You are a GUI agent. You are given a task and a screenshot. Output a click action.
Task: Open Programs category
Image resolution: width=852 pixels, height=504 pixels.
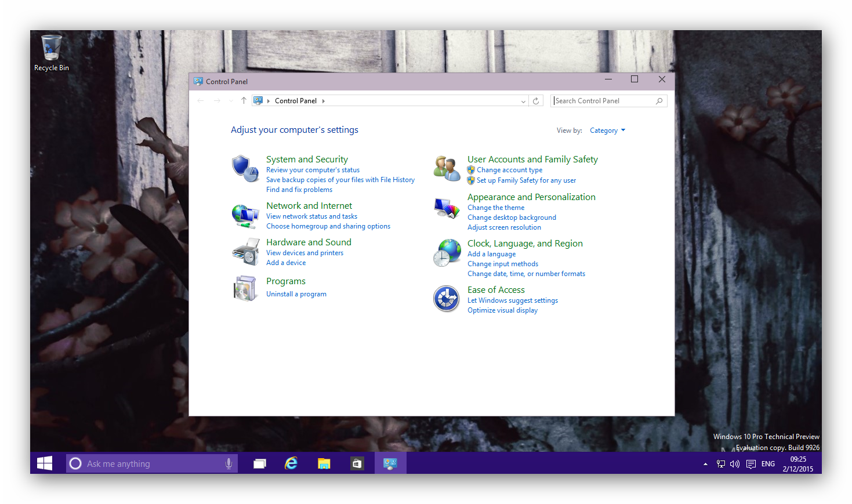coord(286,281)
